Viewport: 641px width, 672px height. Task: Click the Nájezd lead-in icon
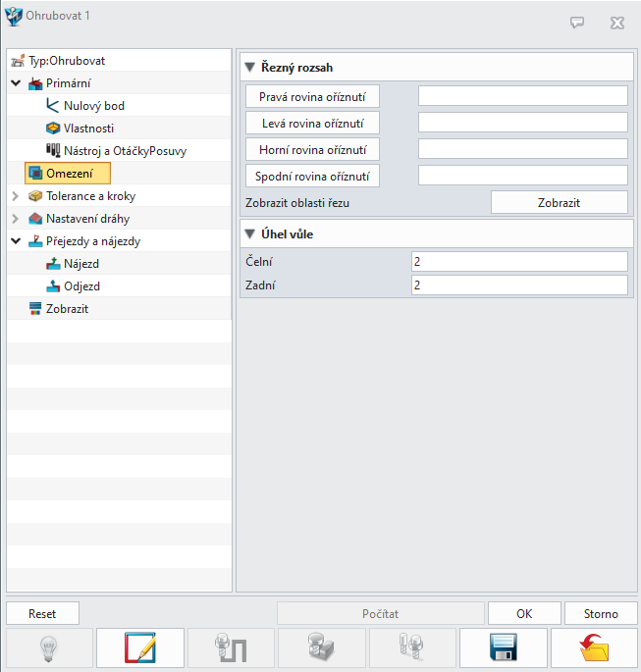point(53,264)
